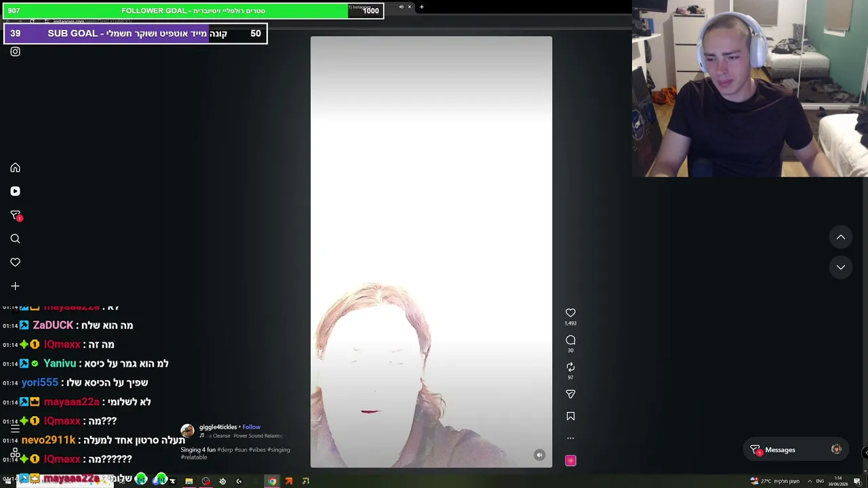Click the FOLLOWER GOAL progress bar
This screenshot has width=868, height=488.
(194, 11)
